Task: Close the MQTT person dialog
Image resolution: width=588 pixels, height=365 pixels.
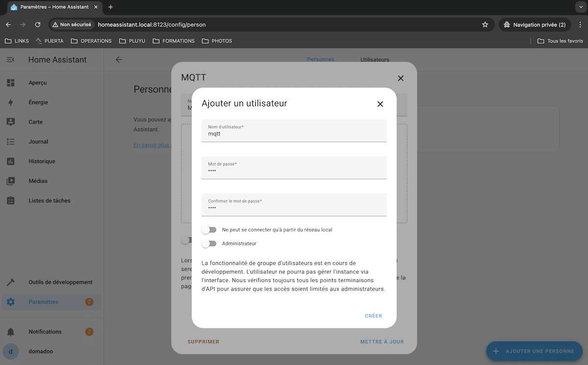Action: coord(400,78)
